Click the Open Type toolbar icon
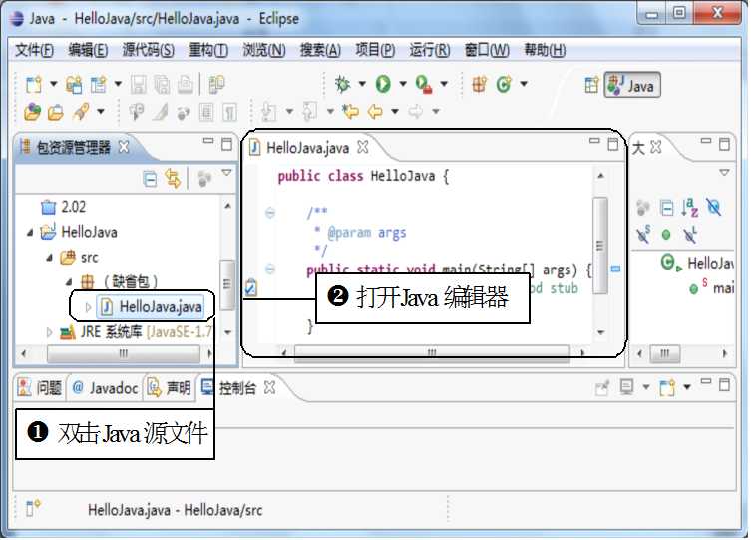The height and width of the screenshot is (540, 756). tap(32, 112)
